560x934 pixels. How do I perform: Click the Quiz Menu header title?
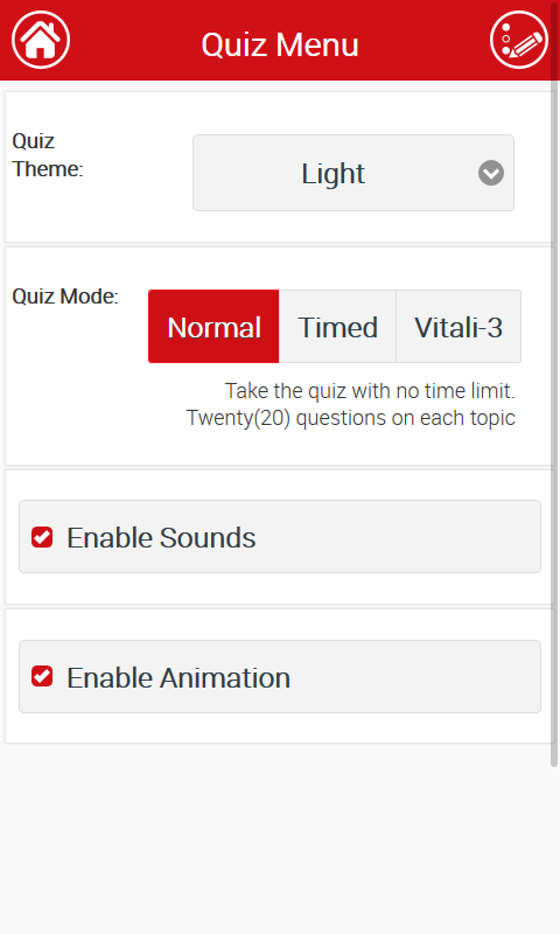(x=279, y=45)
